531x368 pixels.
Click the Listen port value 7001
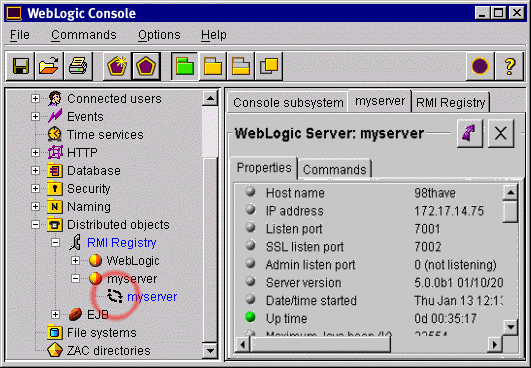(427, 229)
